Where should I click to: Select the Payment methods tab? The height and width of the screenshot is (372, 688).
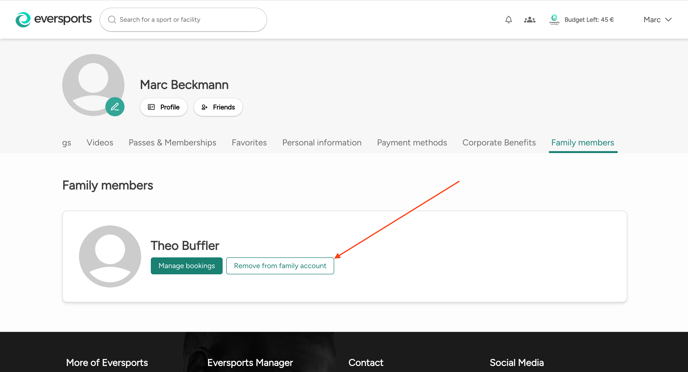[x=412, y=143]
